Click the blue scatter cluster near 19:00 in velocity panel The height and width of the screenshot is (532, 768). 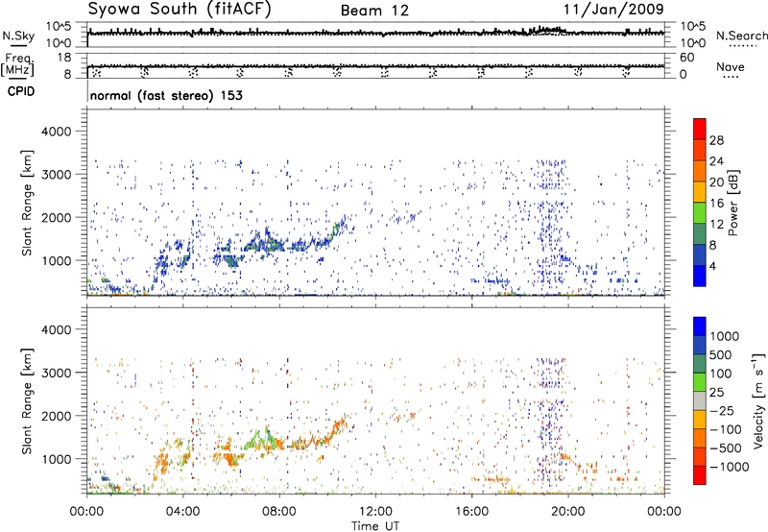550,422
